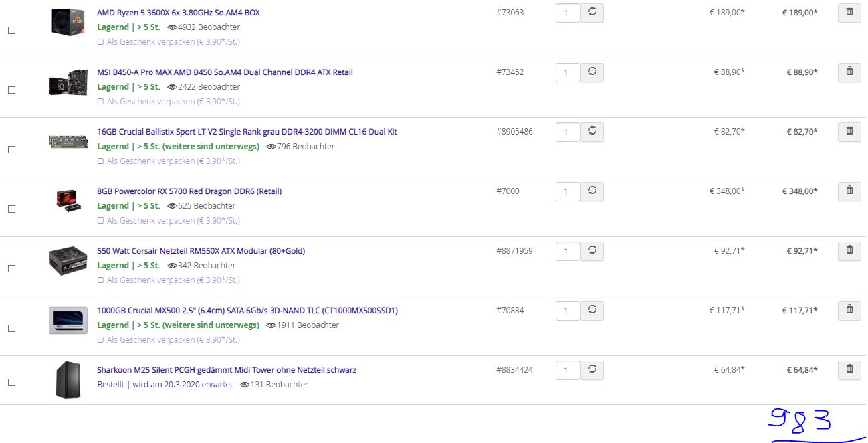Screen dimensions: 868x443
Task: Remove MSI B450-A Pro MAX from cart
Action: click(849, 72)
